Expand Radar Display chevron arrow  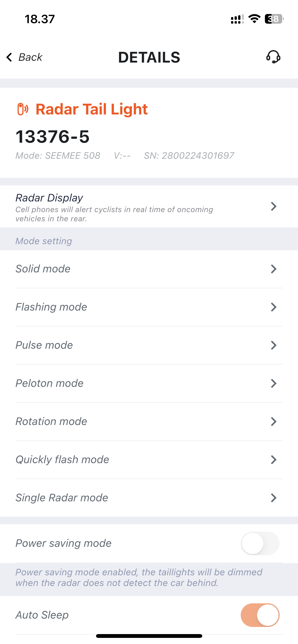pos(274,206)
